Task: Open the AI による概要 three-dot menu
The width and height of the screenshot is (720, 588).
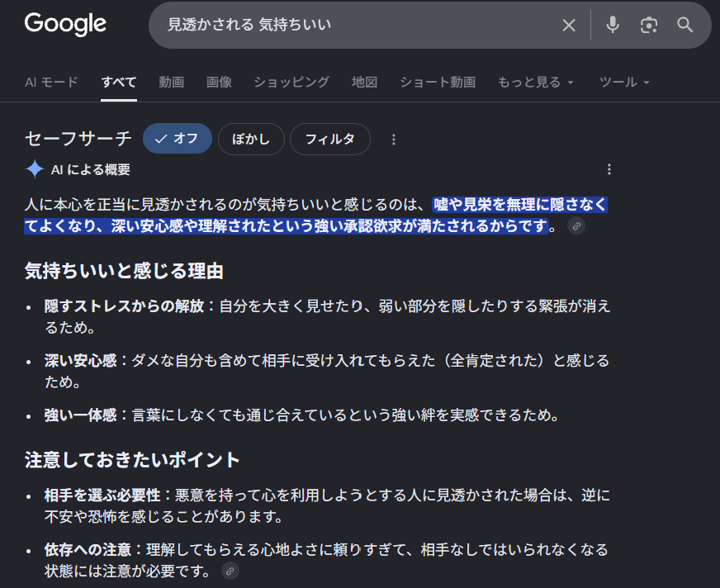Action: click(609, 169)
